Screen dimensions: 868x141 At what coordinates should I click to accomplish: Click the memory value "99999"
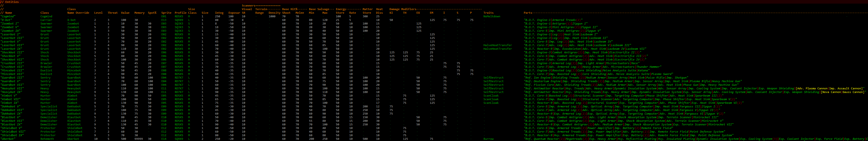coord(139,139)
